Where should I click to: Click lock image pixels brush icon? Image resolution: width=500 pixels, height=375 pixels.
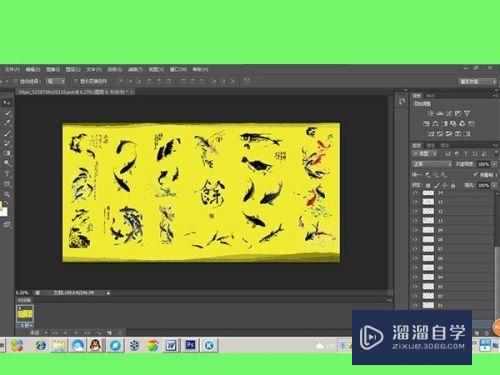click(436, 185)
